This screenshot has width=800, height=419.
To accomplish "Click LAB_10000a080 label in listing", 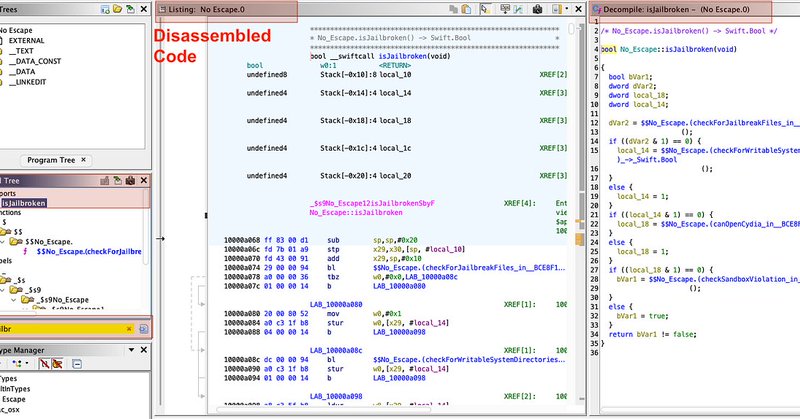I will click(336, 304).
